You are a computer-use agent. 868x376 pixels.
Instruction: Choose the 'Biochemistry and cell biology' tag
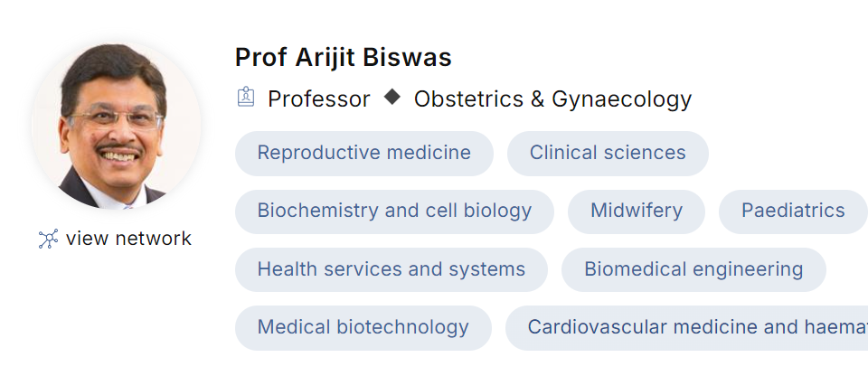(394, 211)
